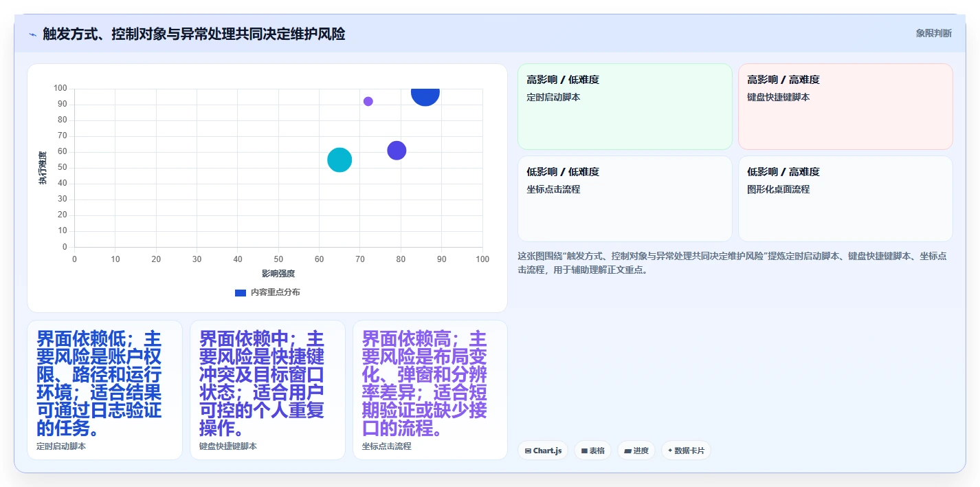Click the lightning icon beside the header title

pos(32,34)
